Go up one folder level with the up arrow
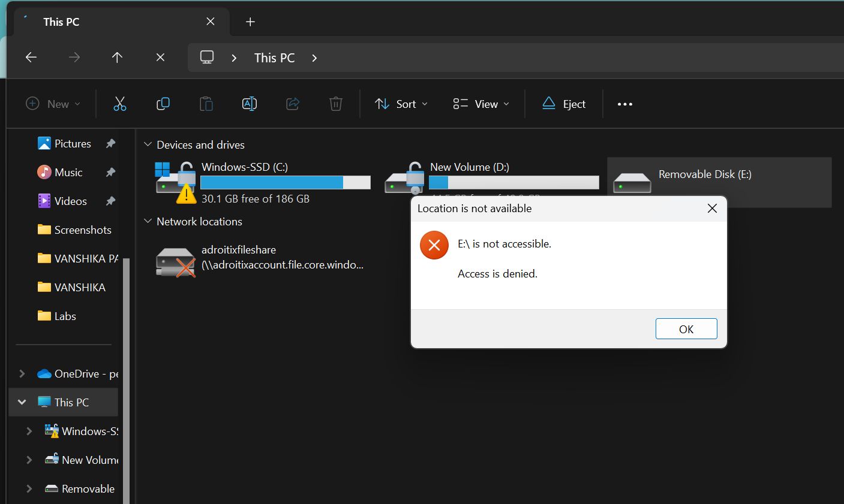Screen dimensions: 844x504 coord(117,57)
